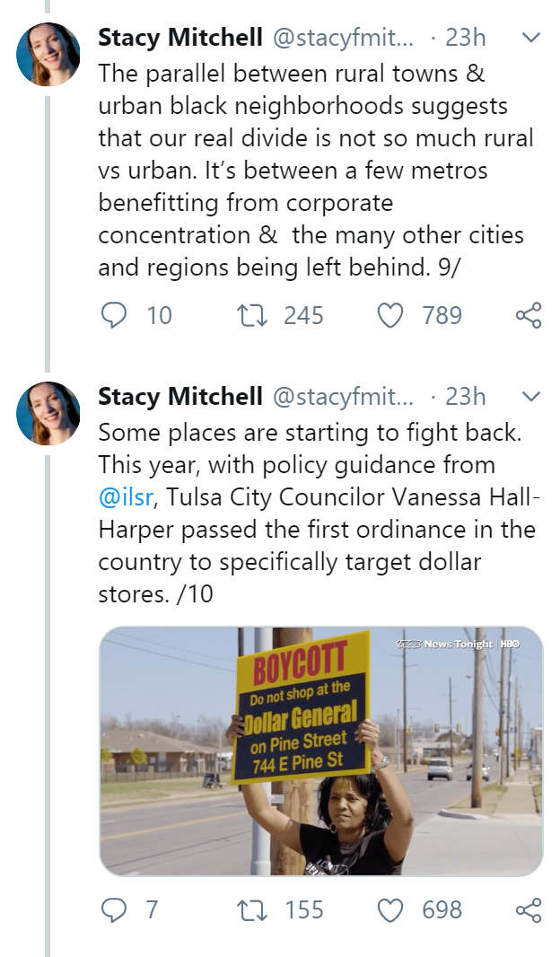
Task: Expand the more menu on second tweet
Action: (530, 396)
